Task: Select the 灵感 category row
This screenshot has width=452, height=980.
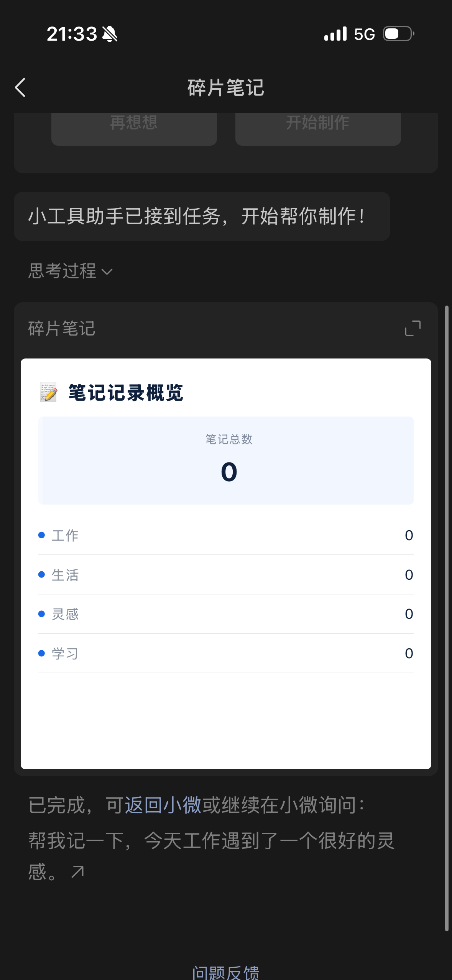Action: [226, 614]
